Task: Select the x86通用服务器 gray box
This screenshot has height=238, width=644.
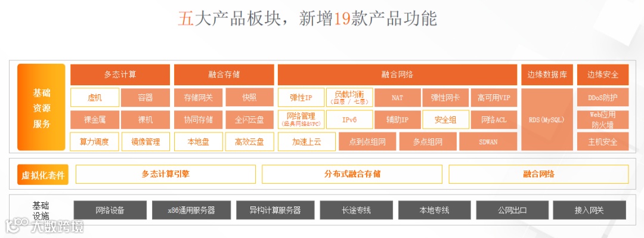Action: pyautogui.click(x=191, y=210)
